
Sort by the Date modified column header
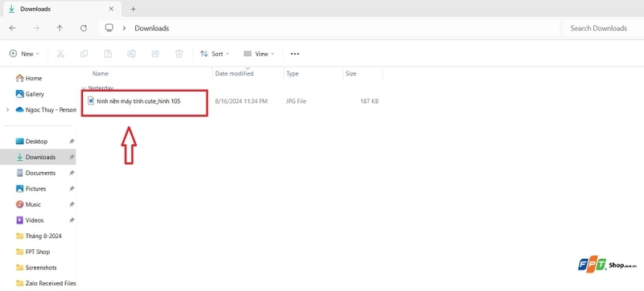click(234, 73)
